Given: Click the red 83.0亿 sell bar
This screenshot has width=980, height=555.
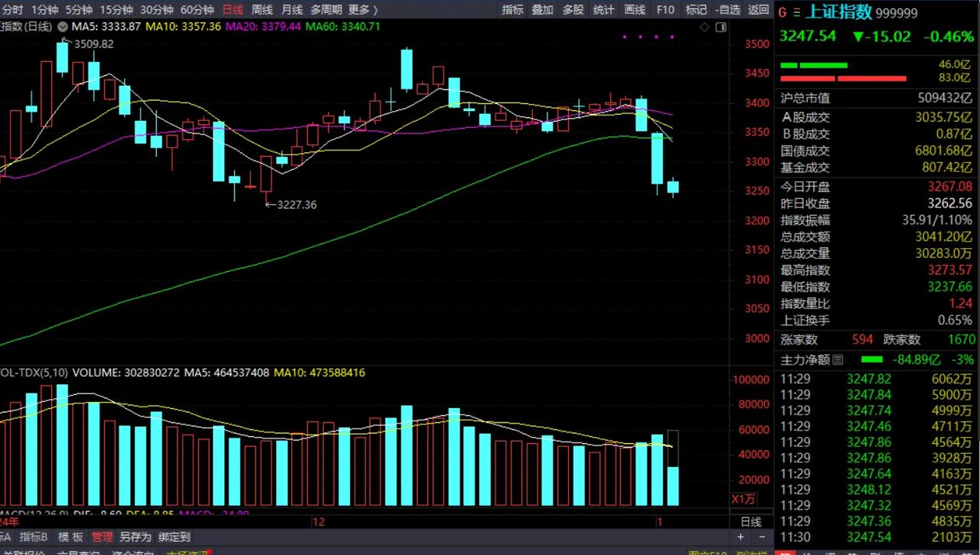Looking at the screenshot, I should (842, 78).
